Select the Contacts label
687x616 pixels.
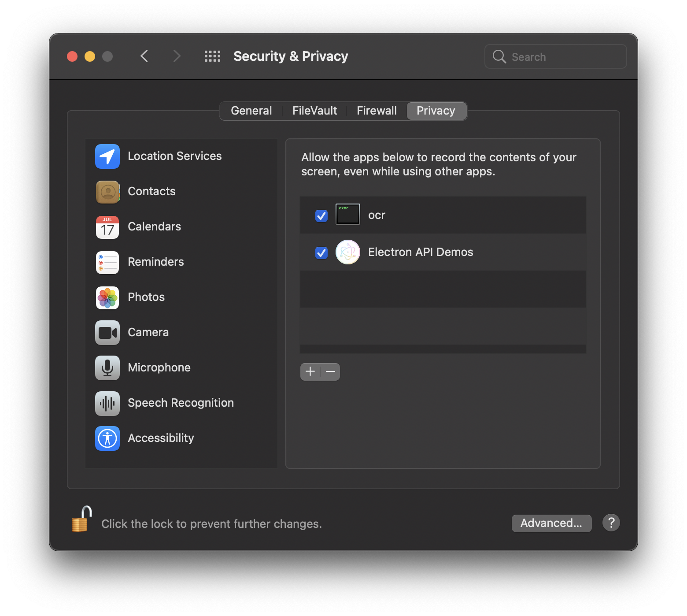click(x=151, y=191)
